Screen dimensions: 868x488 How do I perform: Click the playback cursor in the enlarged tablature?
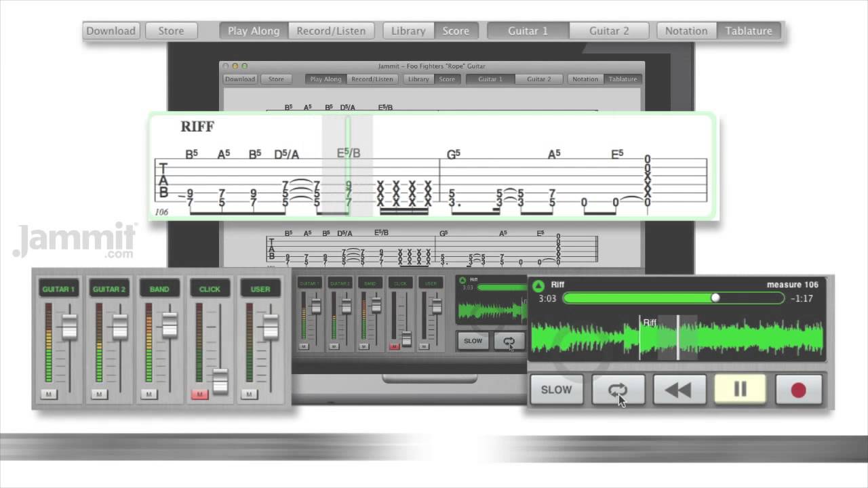(x=348, y=166)
